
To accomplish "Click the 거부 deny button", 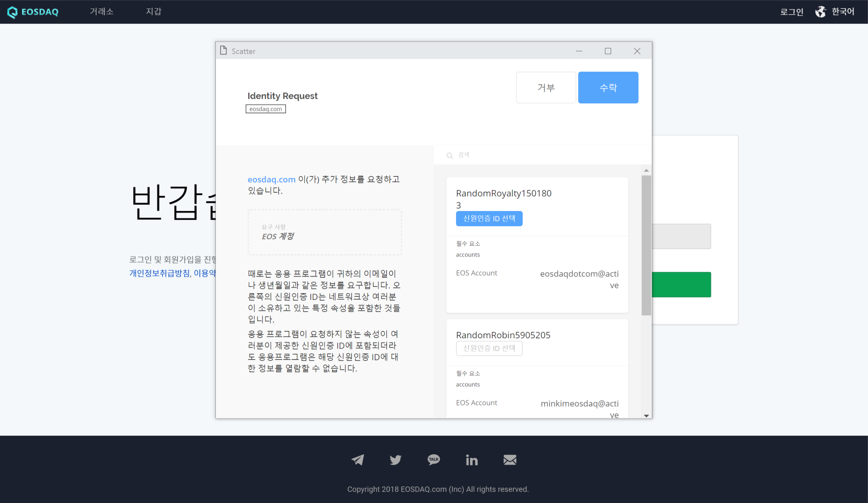I will 546,87.
